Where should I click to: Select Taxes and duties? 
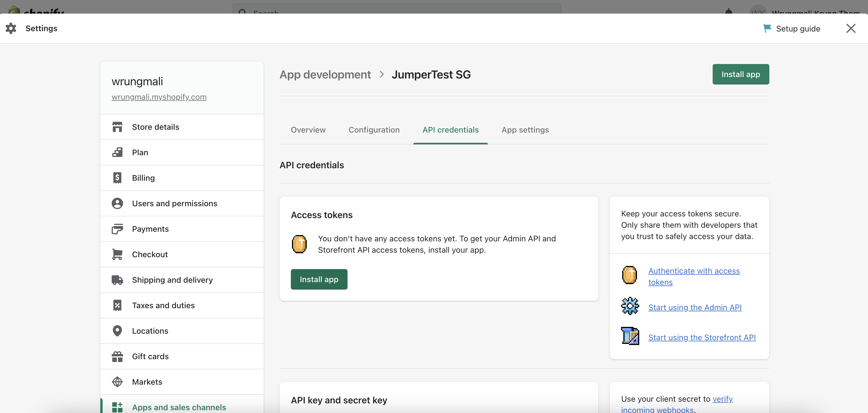182,305
